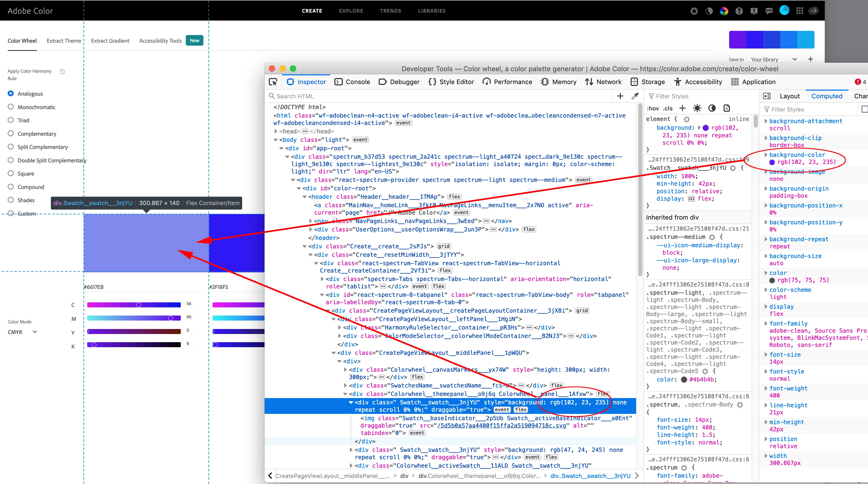This screenshot has height=484, width=868.
Task: Toggle print media simulation icon
Action: tap(727, 108)
